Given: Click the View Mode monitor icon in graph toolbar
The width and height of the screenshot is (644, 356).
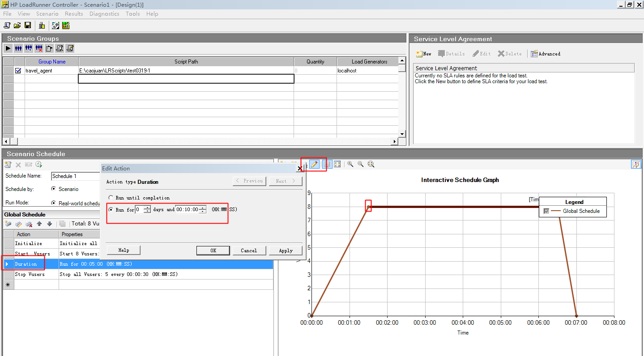Looking at the screenshot, I should coord(326,164).
